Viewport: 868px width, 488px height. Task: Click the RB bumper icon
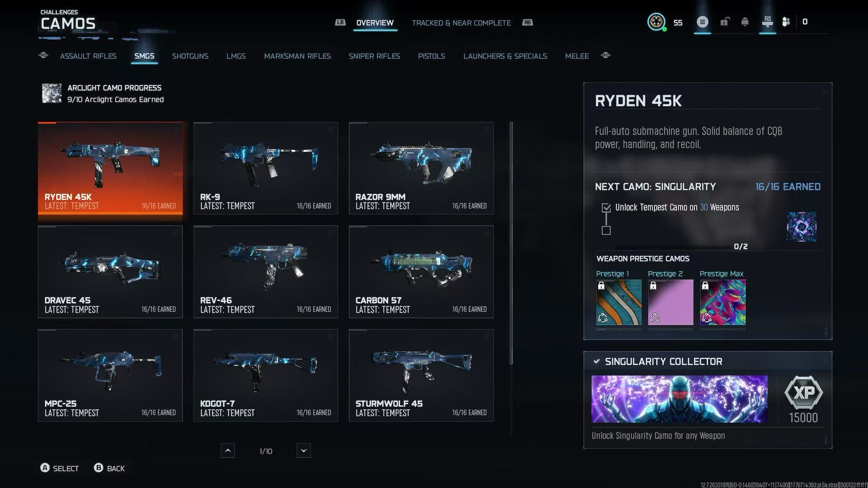pos(528,22)
